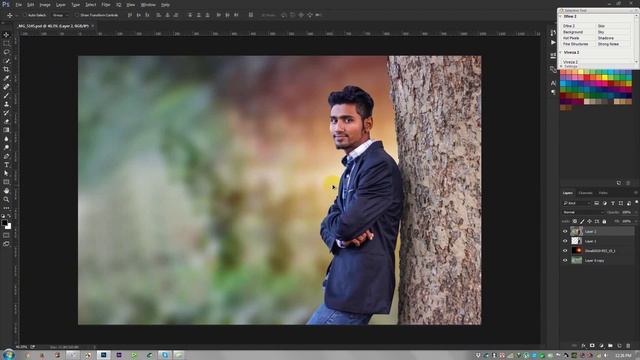Toggle Quick Mask mode icon

(6, 235)
